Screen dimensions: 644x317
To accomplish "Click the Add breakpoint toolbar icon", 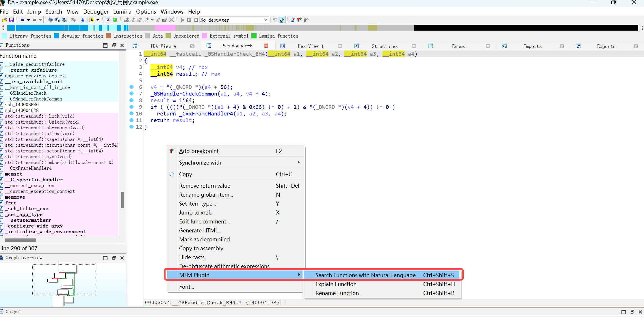I will click(x=300, y=20).
